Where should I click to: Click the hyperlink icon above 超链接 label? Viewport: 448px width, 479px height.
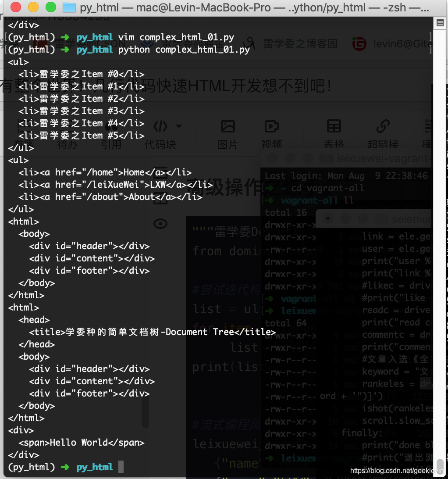click(x=383, y=126)
